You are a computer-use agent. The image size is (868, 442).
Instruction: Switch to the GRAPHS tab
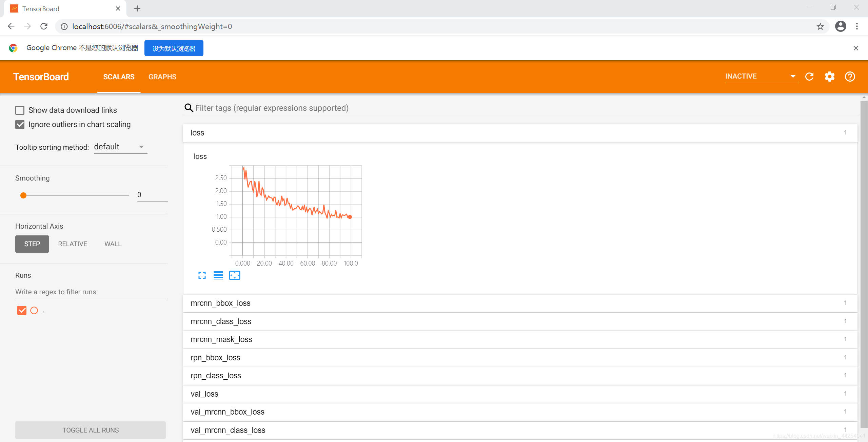[x=162, y=77]
